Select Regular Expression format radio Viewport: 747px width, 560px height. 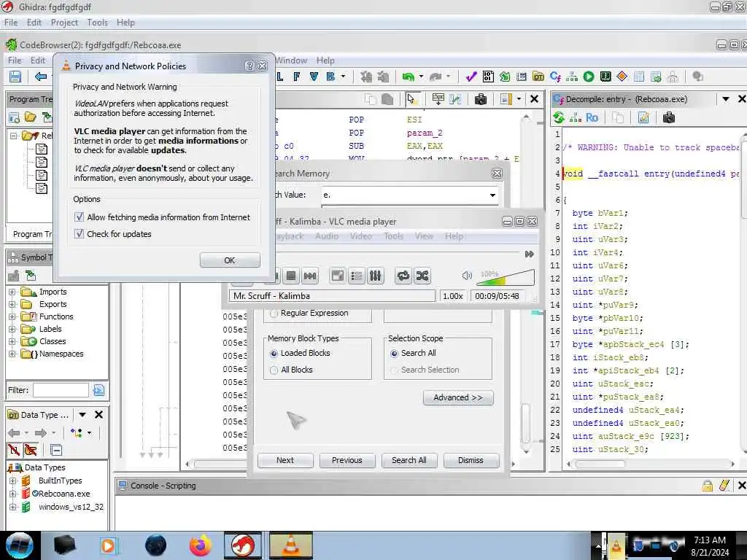274,314
